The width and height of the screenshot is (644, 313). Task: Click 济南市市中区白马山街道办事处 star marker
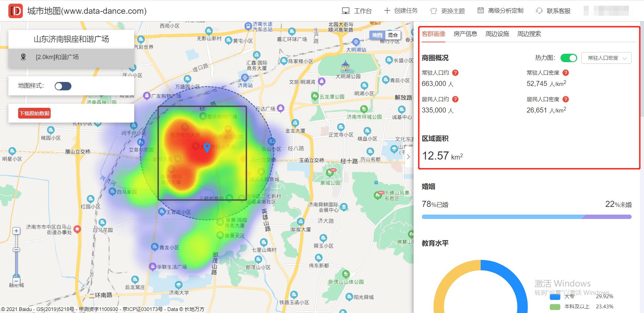(x=77, y=229)
